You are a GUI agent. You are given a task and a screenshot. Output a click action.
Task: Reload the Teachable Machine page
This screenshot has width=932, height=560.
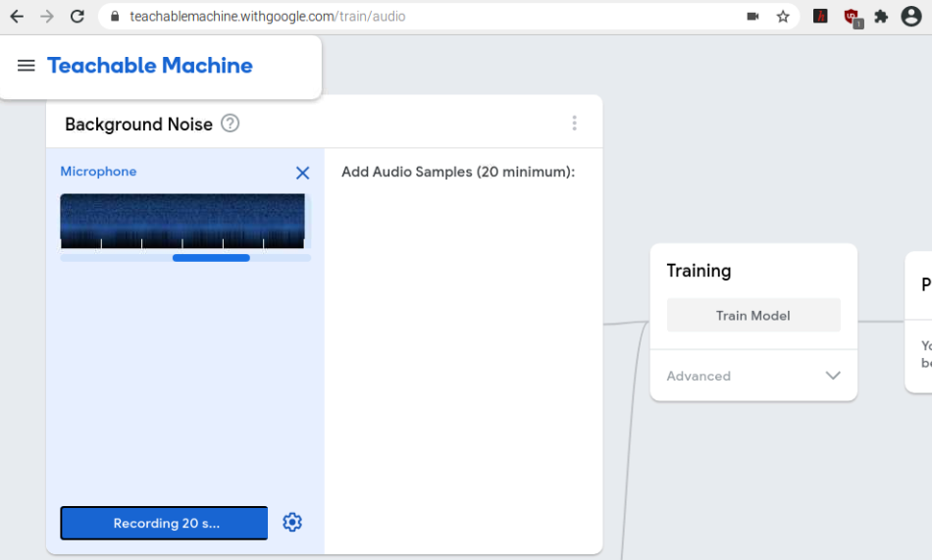[78, 16]
